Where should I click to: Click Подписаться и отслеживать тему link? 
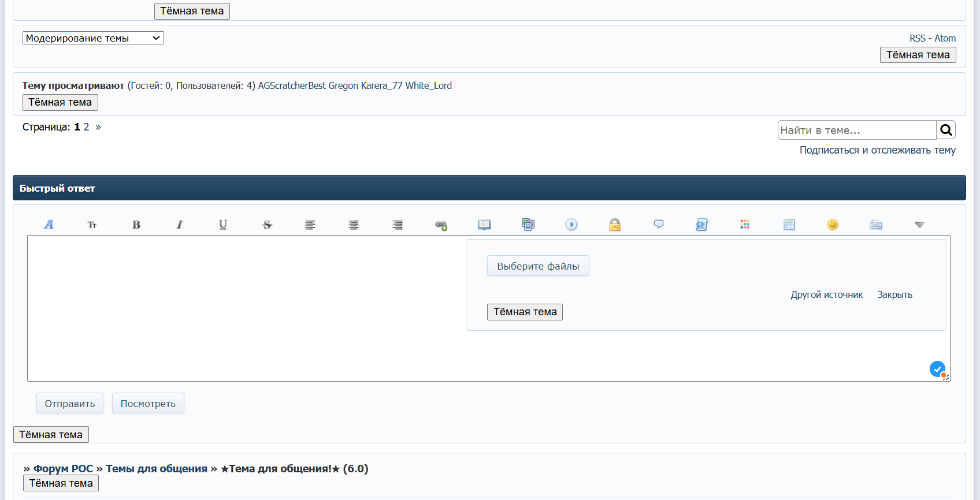click(x=878, y=150)
